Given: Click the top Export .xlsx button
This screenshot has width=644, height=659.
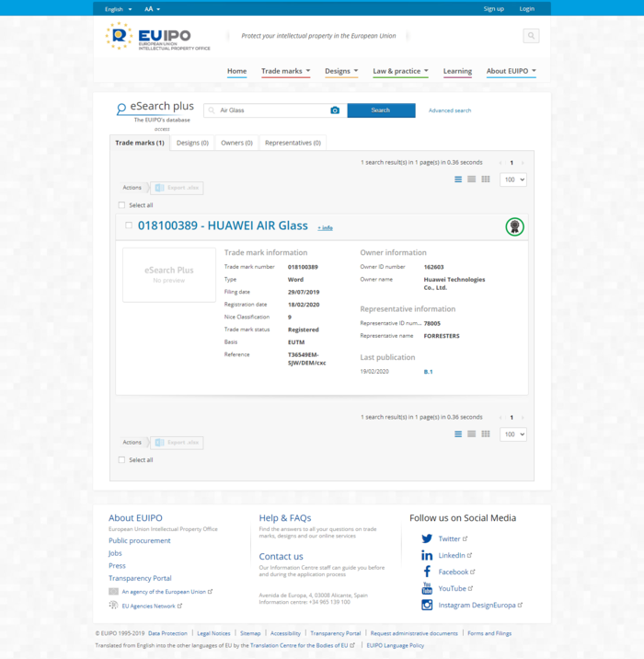Looking at the screenshot, I should click(x=177, y=188).
